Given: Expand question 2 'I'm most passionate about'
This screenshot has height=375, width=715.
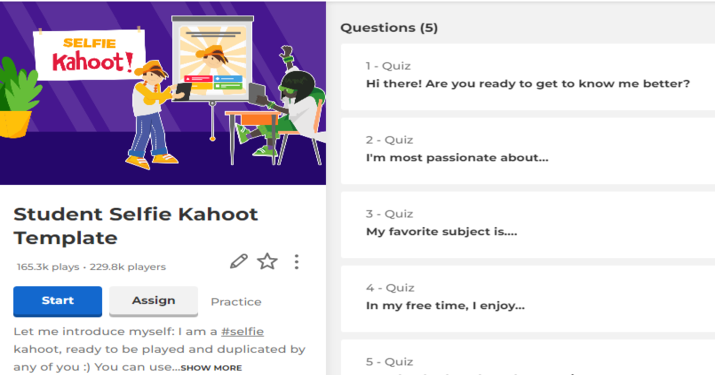Looking at the screenshot, I should coord(528,151).
